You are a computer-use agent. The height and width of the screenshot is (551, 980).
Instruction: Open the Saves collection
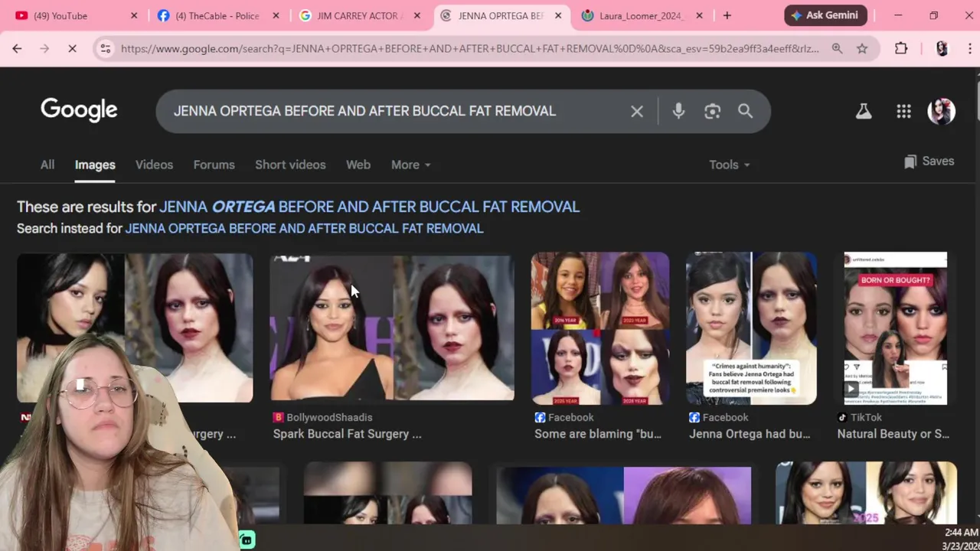coord(929,161)
